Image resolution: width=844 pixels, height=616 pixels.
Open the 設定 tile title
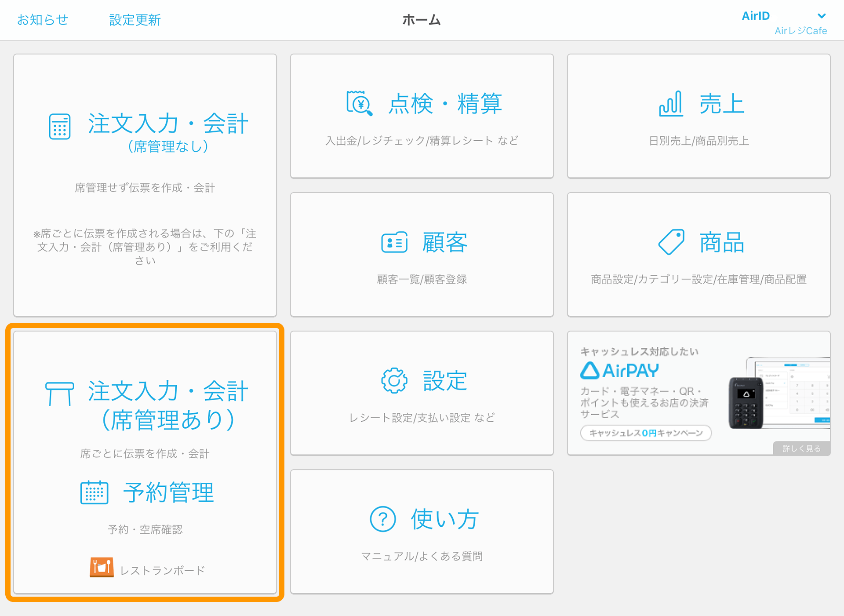pos(445,381)
